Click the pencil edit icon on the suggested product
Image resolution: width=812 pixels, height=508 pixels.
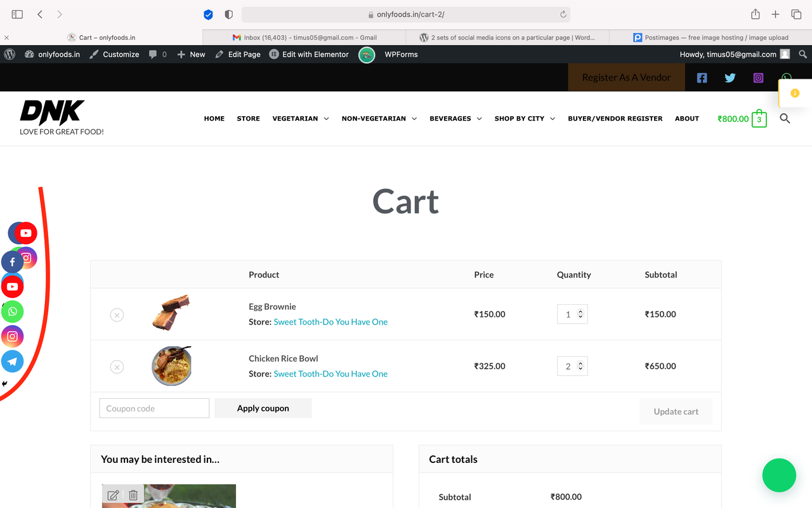113,495
